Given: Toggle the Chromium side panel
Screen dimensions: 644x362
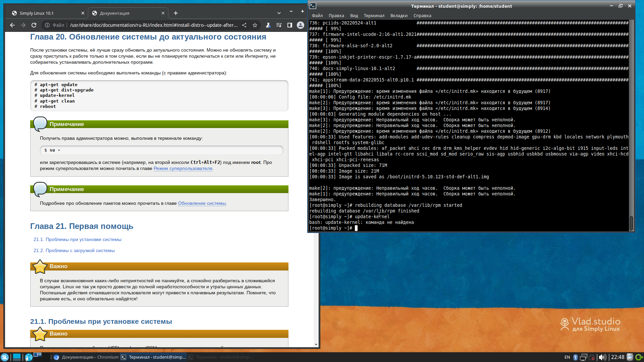Looking at the screenshot, I should (290, 25).
